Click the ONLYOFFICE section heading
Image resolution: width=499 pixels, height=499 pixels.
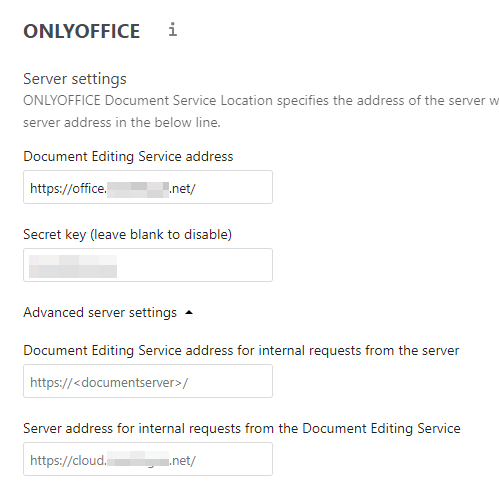[82, 31]
